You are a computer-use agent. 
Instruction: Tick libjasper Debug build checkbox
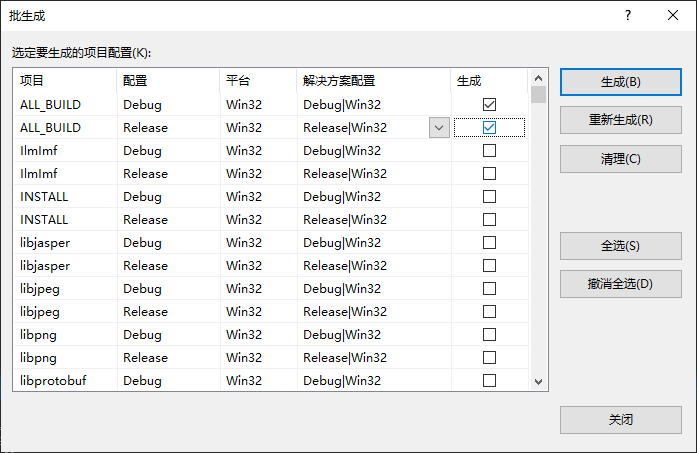489,242
